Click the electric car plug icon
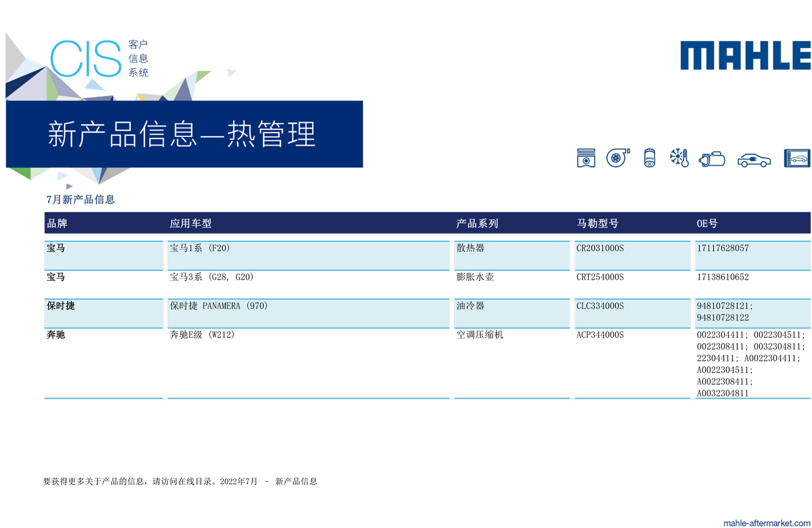This screenshot has width=812, height=528. coord(754,160)
